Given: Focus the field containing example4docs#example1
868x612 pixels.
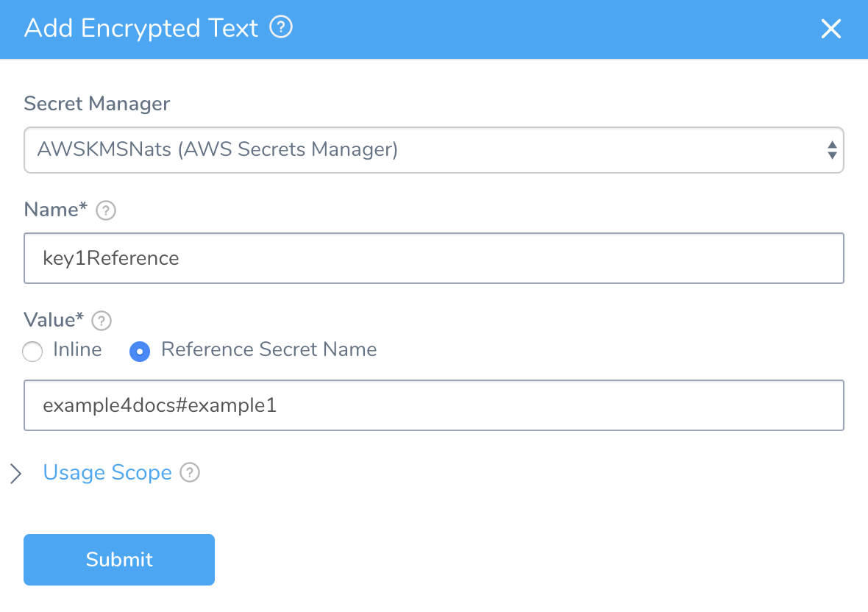Looking at the screenshot, I should tap(433, 405).
